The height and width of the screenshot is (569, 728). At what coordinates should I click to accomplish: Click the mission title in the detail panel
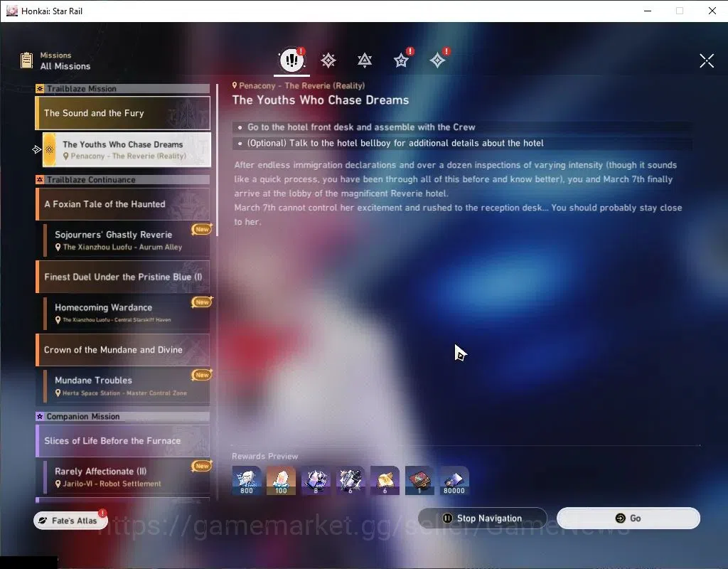pyautogui.click(x=321, y=100)
